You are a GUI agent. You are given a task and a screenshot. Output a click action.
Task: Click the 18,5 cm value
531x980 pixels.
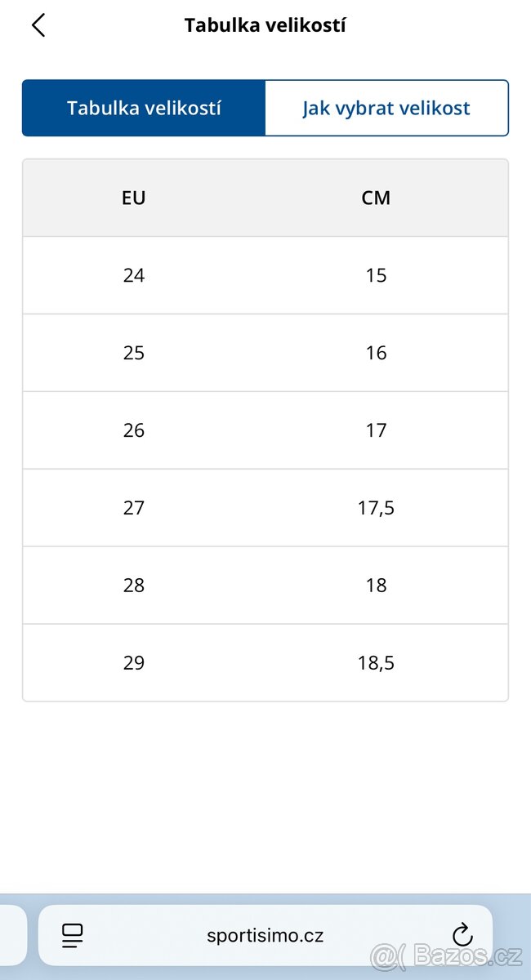pyautogui.click(x=376, y=663)
